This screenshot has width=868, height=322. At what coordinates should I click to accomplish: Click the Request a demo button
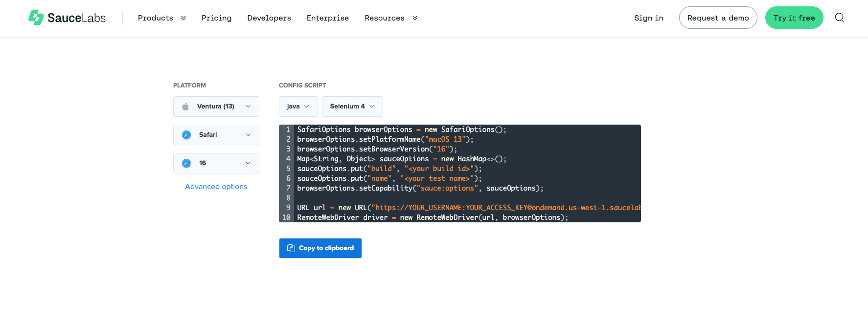[x=718, y=18]
